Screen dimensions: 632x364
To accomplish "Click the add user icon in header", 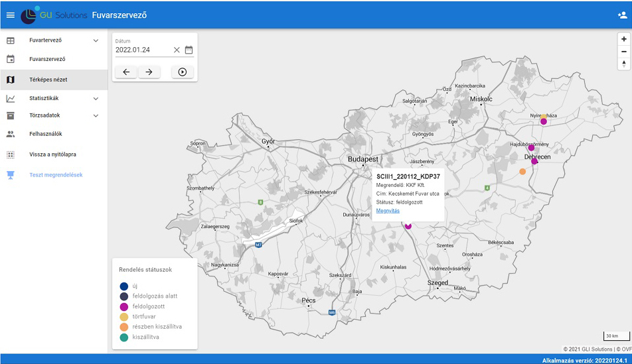I will pos(621,15).
